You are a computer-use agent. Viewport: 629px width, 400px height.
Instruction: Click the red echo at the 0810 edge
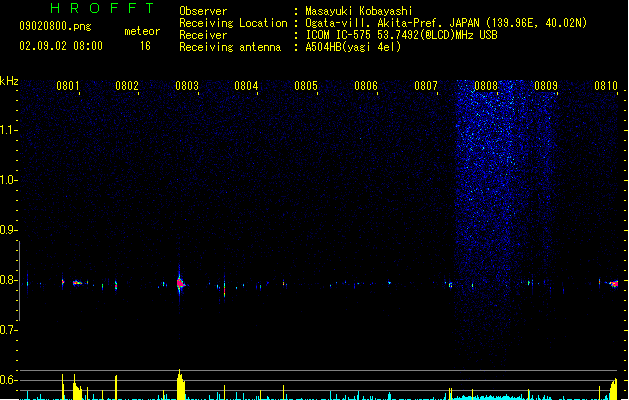[x=614, y=284]
